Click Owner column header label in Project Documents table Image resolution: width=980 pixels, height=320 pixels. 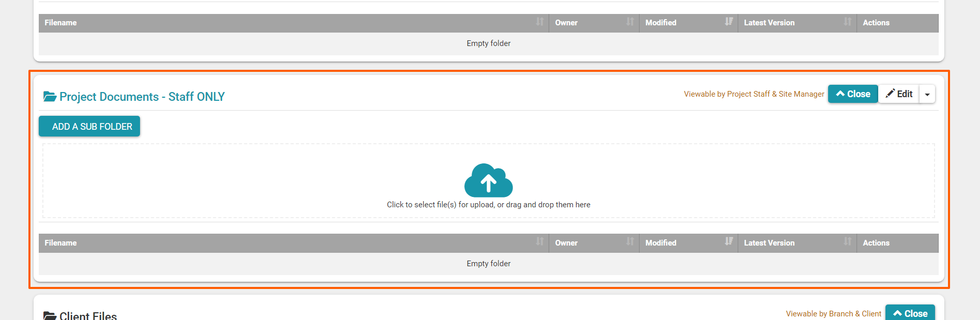(566, 243)
